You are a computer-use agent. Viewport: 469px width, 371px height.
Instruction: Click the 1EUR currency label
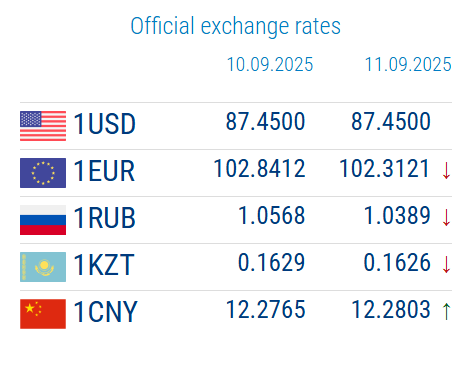tap(104, 171)
